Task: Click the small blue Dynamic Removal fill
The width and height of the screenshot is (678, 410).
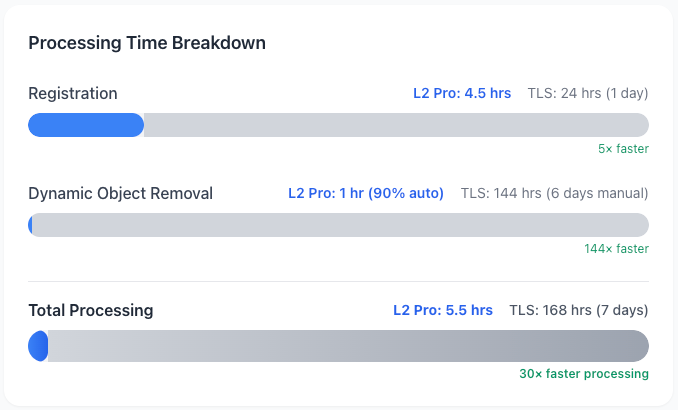Action: point(31,225)
